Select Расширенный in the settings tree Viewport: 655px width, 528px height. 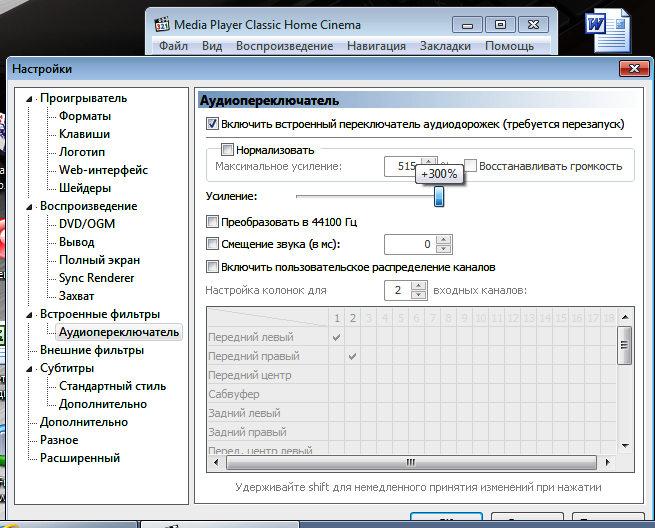(80, 458)
